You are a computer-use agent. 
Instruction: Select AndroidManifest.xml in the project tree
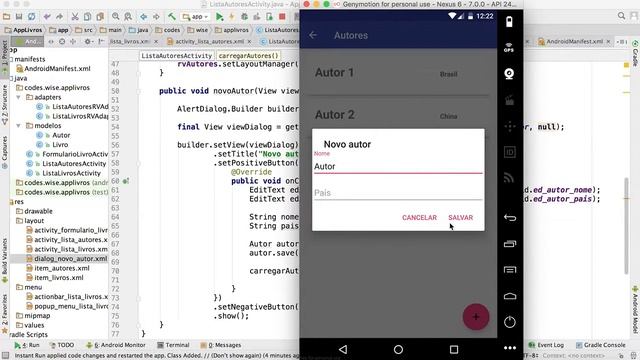pyautogui.click(x=53, y=69)
